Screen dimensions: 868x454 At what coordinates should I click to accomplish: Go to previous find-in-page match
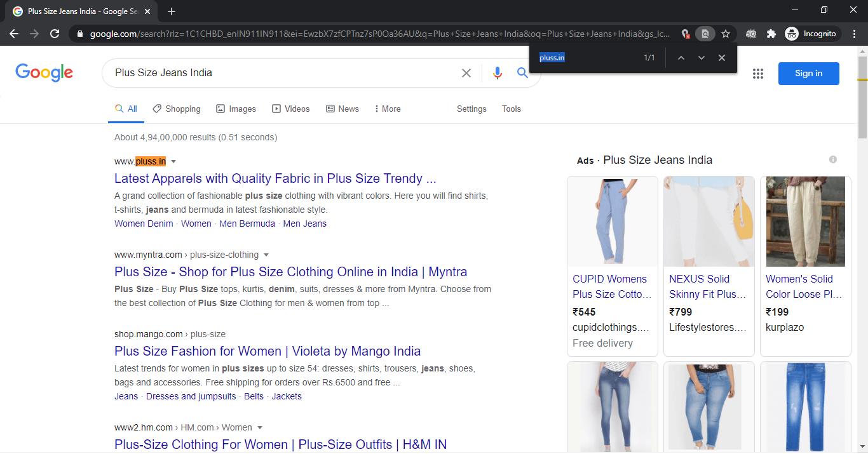(681, 58)
